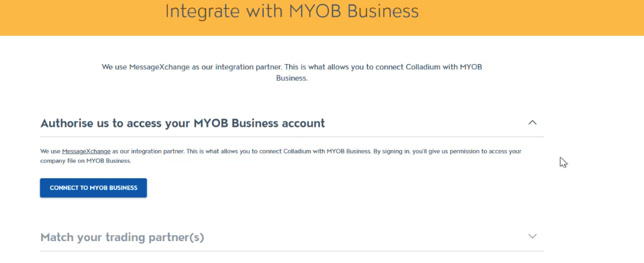The image size is (644, 263).
Task: Click 'integration partner' in the centered intro paragraph
Action: [245, 67]
